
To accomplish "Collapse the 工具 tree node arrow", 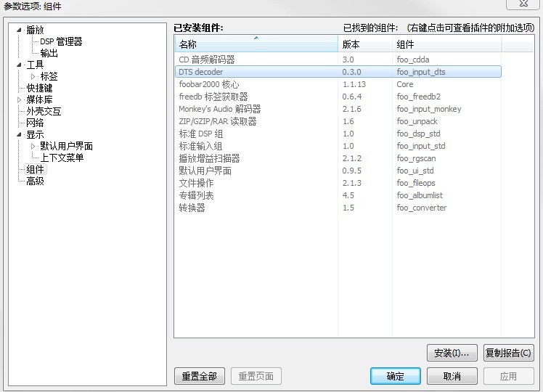I will point(19,65).
